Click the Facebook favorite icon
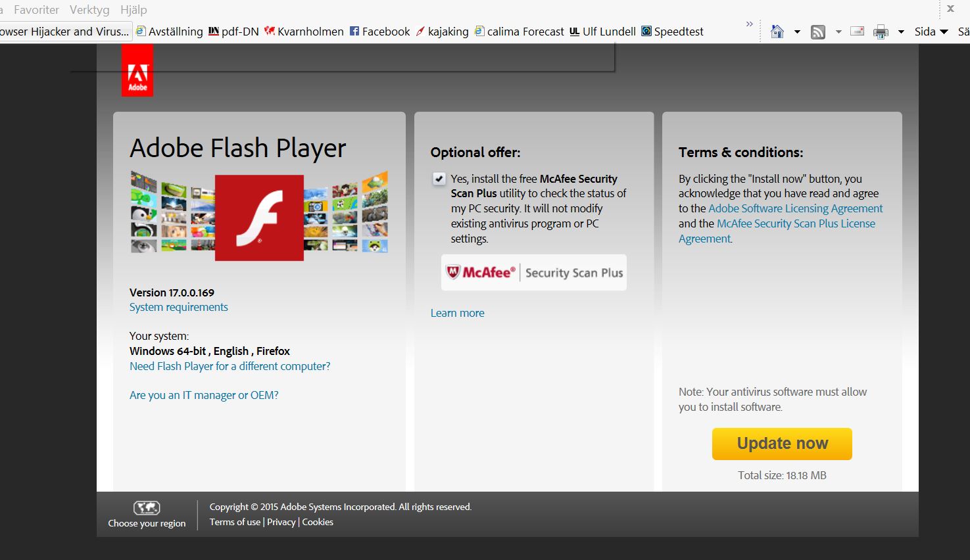970x560 pixels. coord(353,31)
